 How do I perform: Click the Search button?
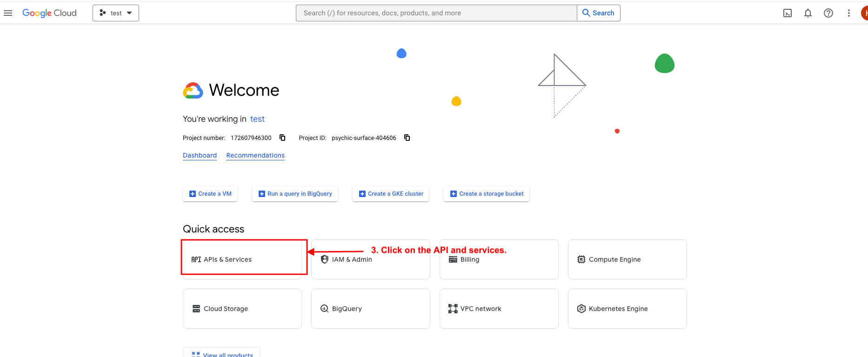[599, 13]
